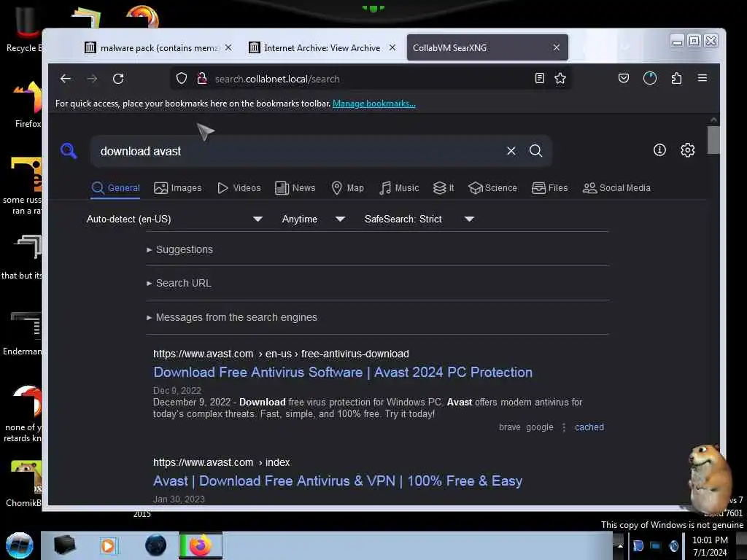The image size is (747, 560).
Task: Select the Firefox desktop shortcut
Action: 27,105
